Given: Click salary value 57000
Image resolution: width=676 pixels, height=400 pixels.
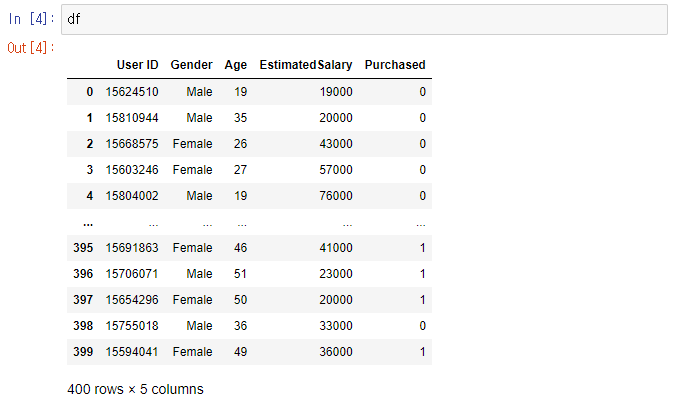Looking at the screenshot, I should click(x=336, y=170).
